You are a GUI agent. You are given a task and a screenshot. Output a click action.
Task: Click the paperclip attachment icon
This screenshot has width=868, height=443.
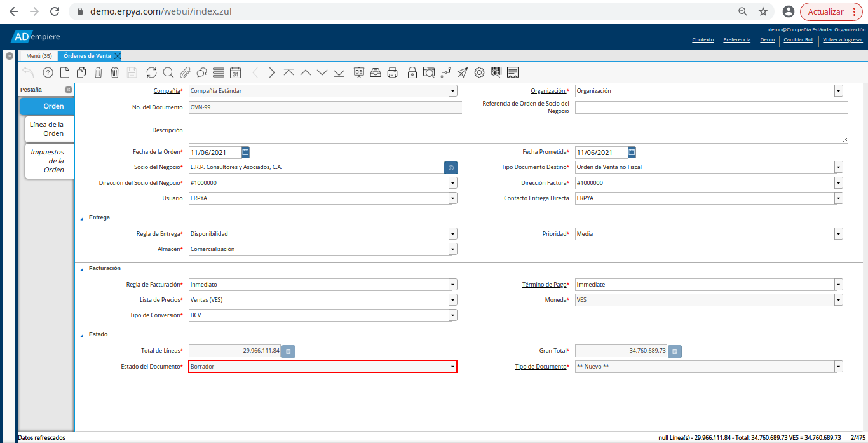pos(186,72)
